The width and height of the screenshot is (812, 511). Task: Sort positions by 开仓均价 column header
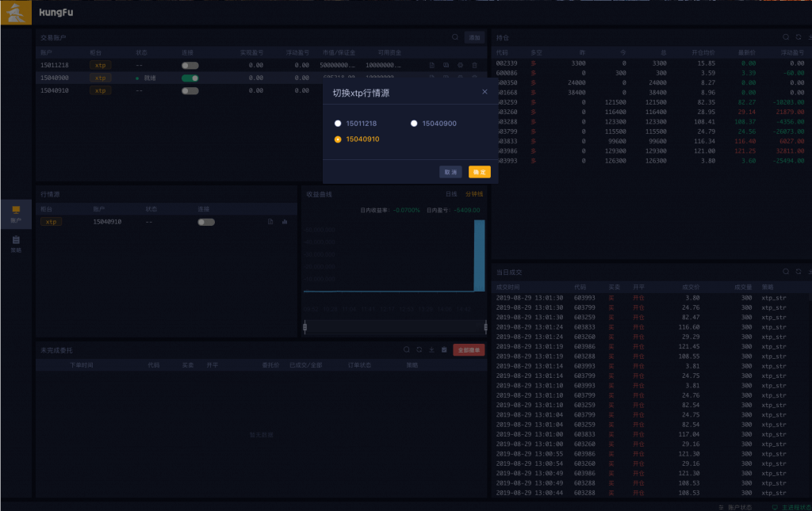pyautogui.click(x=703, y=53)
